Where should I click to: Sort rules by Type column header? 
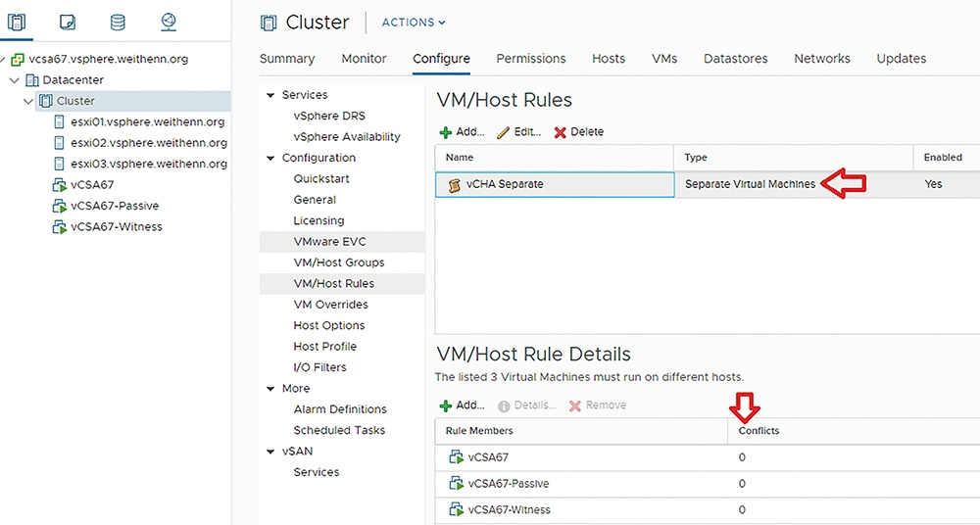pyautogui.click(x=793, y=158)
